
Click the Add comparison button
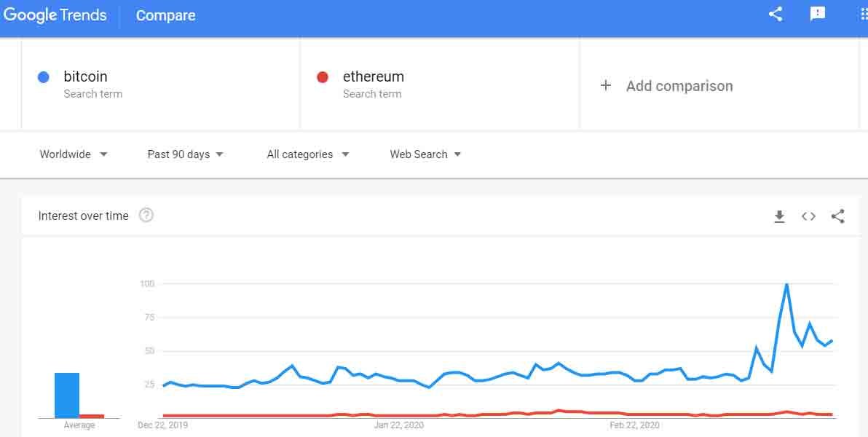(x=679, y=86)
